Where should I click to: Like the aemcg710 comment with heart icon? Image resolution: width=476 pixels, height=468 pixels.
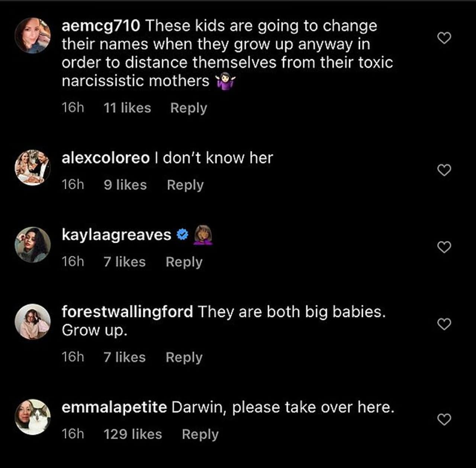click(444, 38)
